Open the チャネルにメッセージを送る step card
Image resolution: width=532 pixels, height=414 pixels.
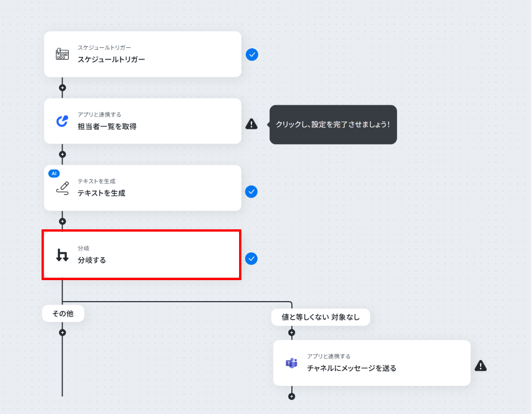(x=372, y=363)
